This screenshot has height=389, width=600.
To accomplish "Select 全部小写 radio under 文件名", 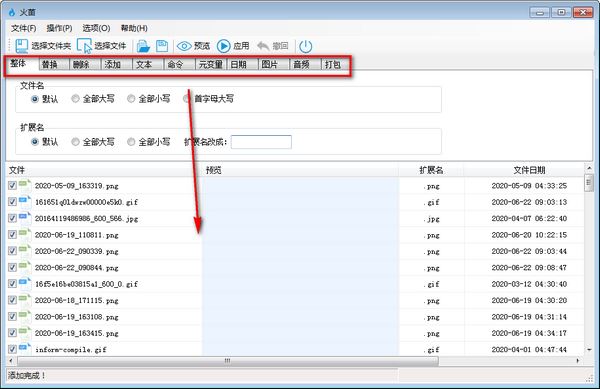I will tap(131, 99).
